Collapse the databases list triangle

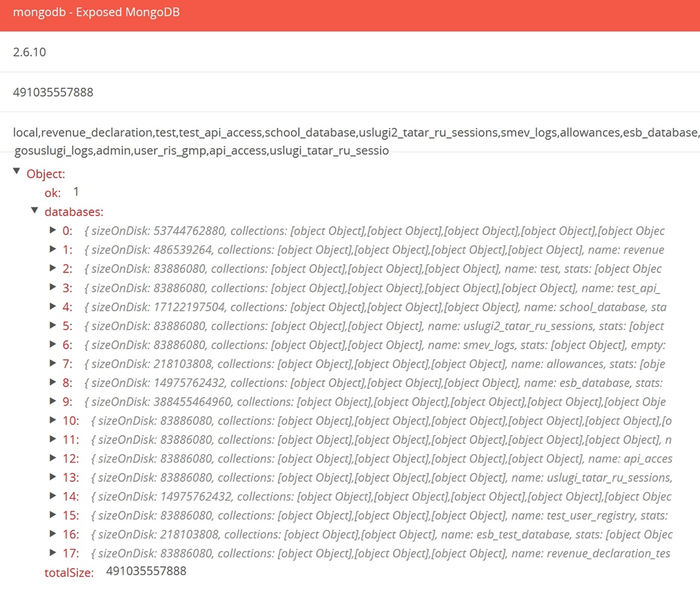[x=35, y=211]
